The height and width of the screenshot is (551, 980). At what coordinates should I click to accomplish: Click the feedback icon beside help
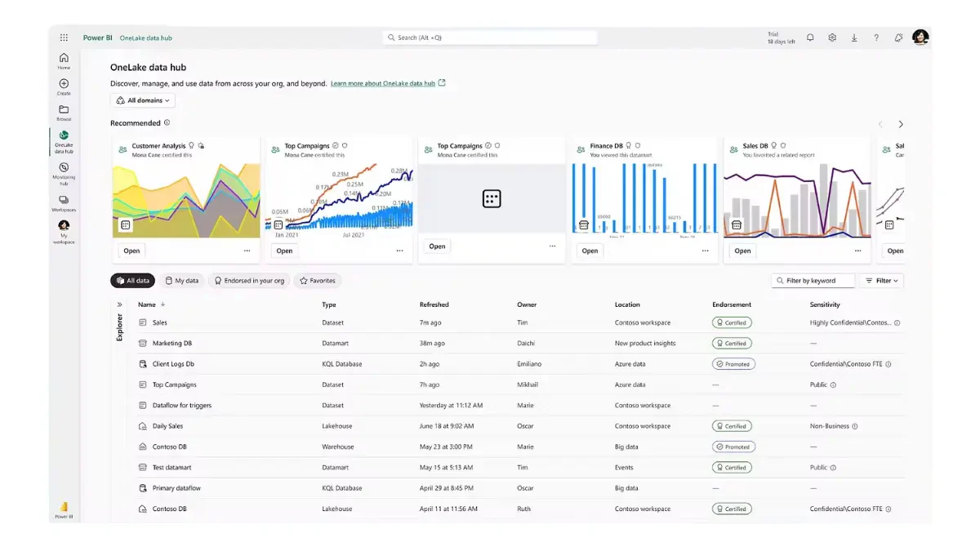click(x=898, y=38)
